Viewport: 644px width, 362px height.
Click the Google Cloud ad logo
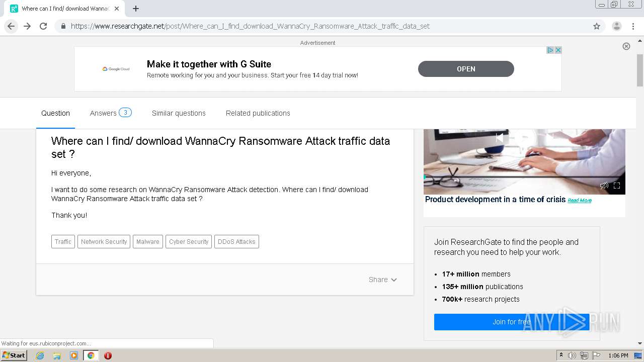click(116, 69)
